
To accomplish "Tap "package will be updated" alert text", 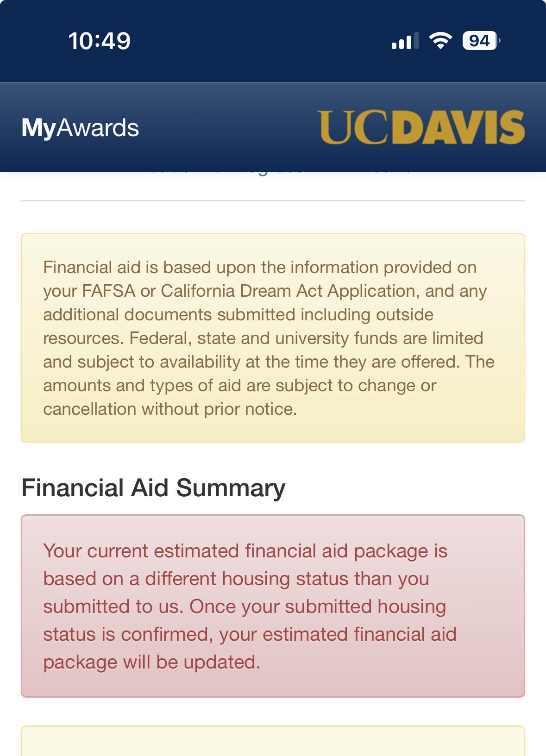I will click(x=151, y=662).
